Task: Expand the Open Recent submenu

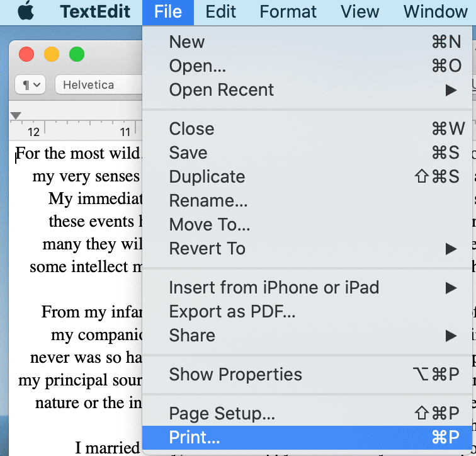Action: click(307, 90)
